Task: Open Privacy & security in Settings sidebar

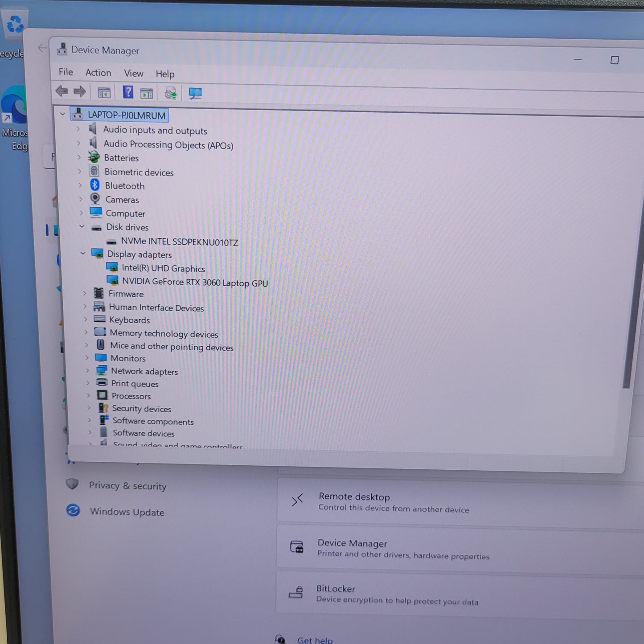Action: pyautogui.click(x=128, y=485)
